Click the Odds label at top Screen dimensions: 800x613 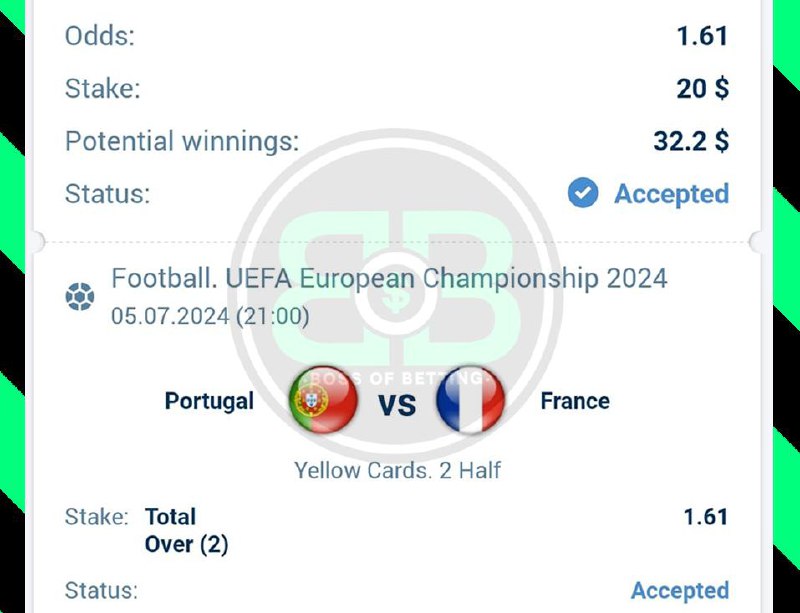point(99,37)
